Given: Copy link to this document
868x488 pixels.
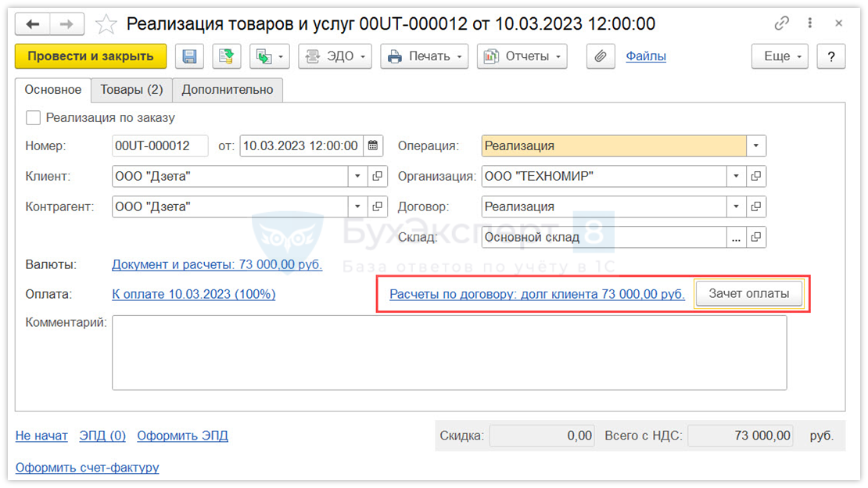Looking at the screenshot, I should 782,24.
